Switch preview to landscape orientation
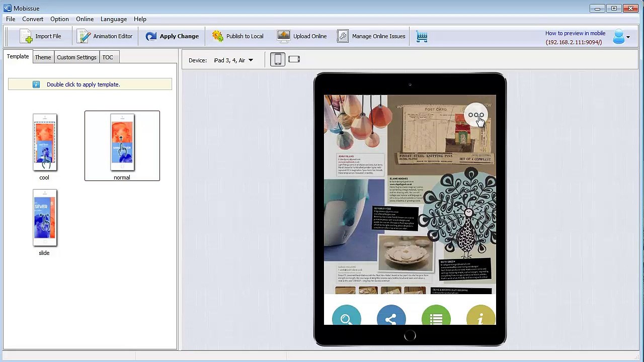The width and height of the screenshot is (644, 362). (x=294, y=59)
